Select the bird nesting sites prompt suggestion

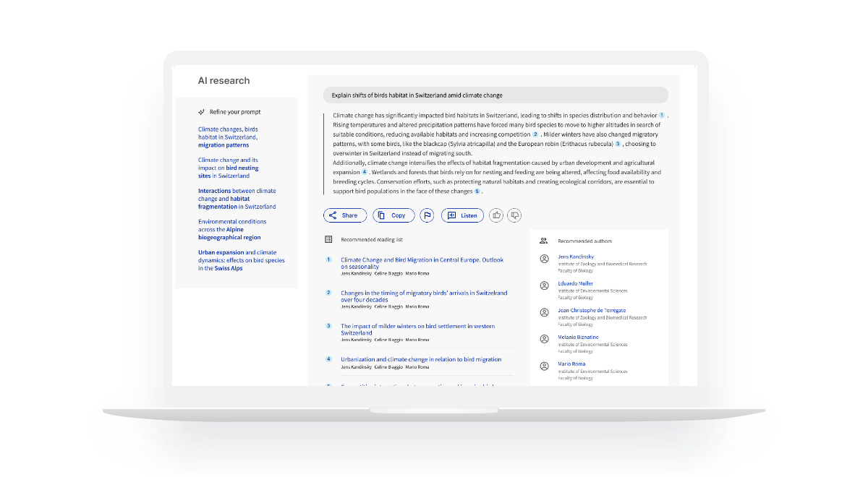229,168
